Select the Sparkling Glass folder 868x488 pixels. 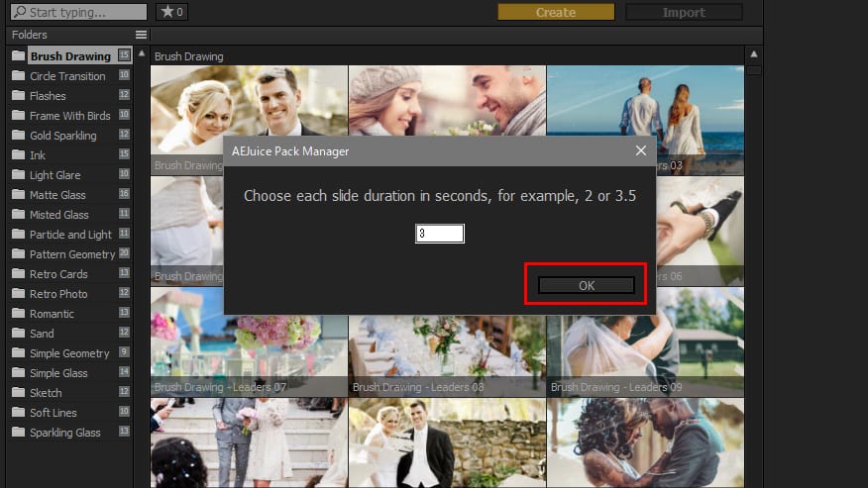[70, 433]
